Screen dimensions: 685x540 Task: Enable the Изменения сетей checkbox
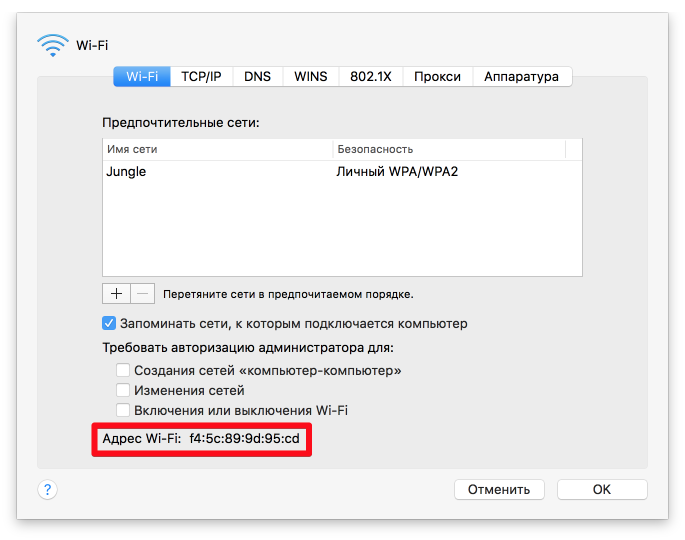(123, 391)
